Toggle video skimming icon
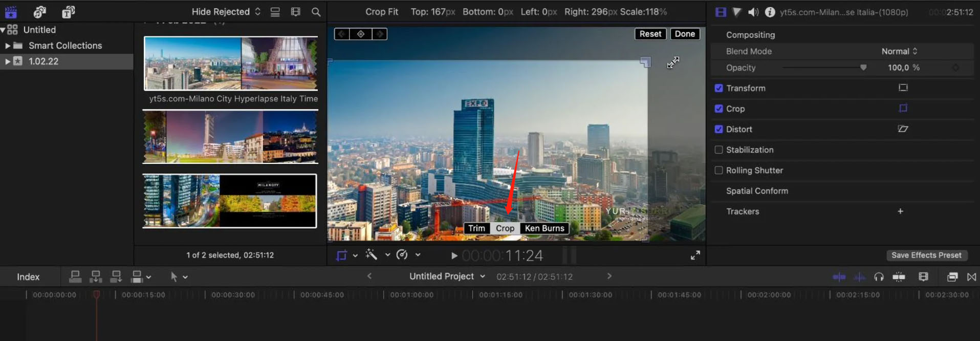 [839, 277]
